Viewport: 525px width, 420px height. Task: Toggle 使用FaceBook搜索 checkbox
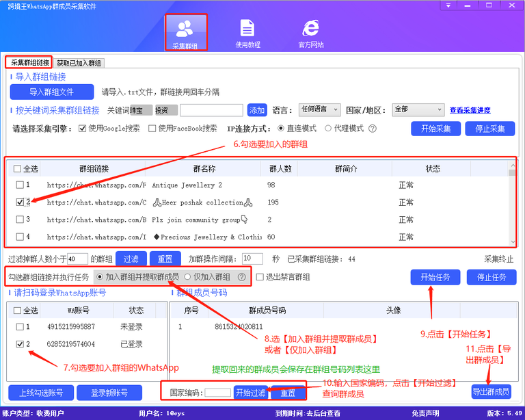click(x=152, y=129)
